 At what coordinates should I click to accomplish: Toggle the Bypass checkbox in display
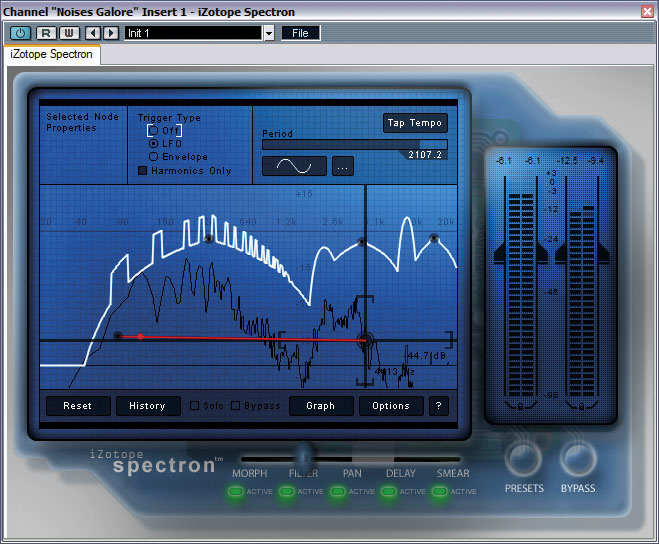point(235,406)
